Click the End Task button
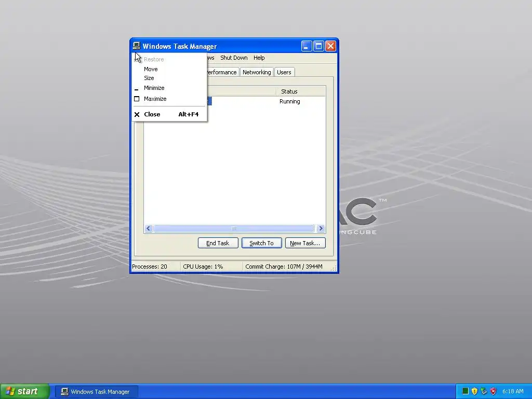The height and width of the screenshot is (399, 532). click(218, 243)
